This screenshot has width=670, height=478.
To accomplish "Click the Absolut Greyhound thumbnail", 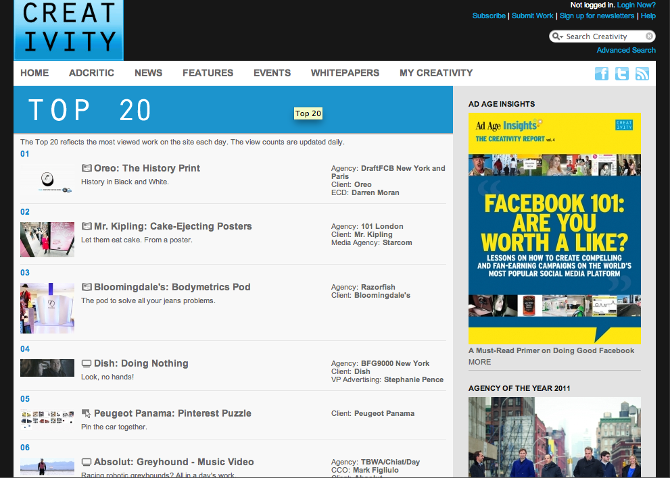I will pos(47,467).
